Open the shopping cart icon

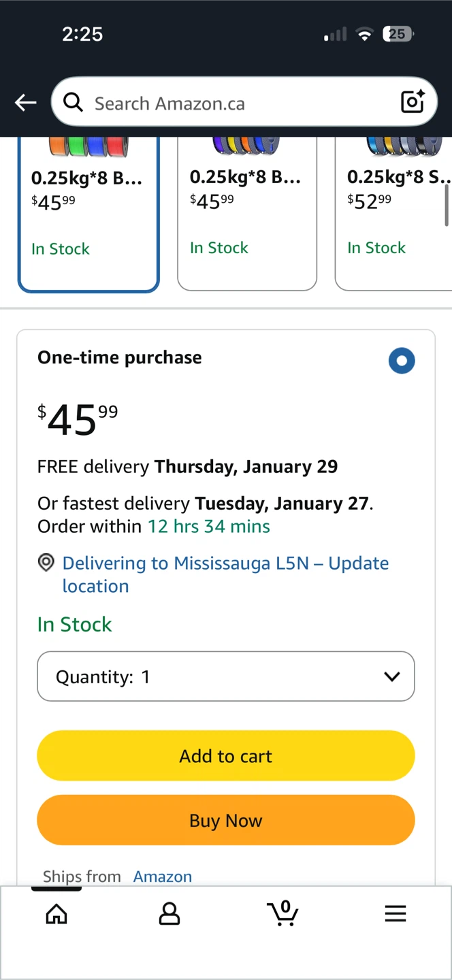click(282, 913)
